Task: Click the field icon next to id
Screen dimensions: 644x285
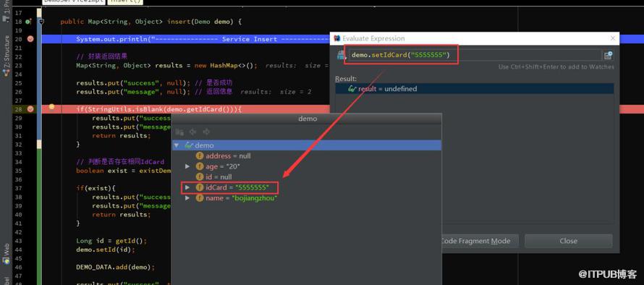Action: coord(200,177)
